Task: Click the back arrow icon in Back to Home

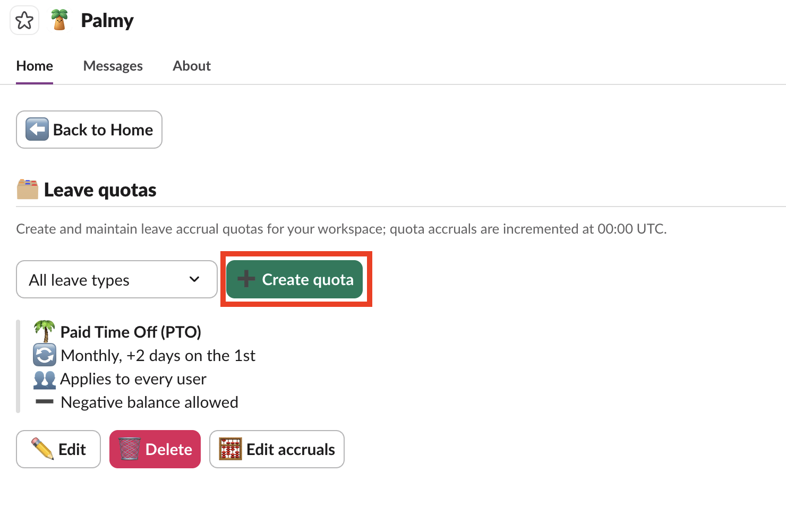Action: coord(36,129)
